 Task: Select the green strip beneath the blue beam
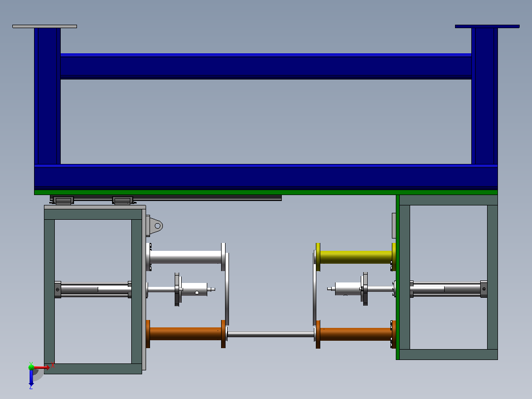pos(266,192)
